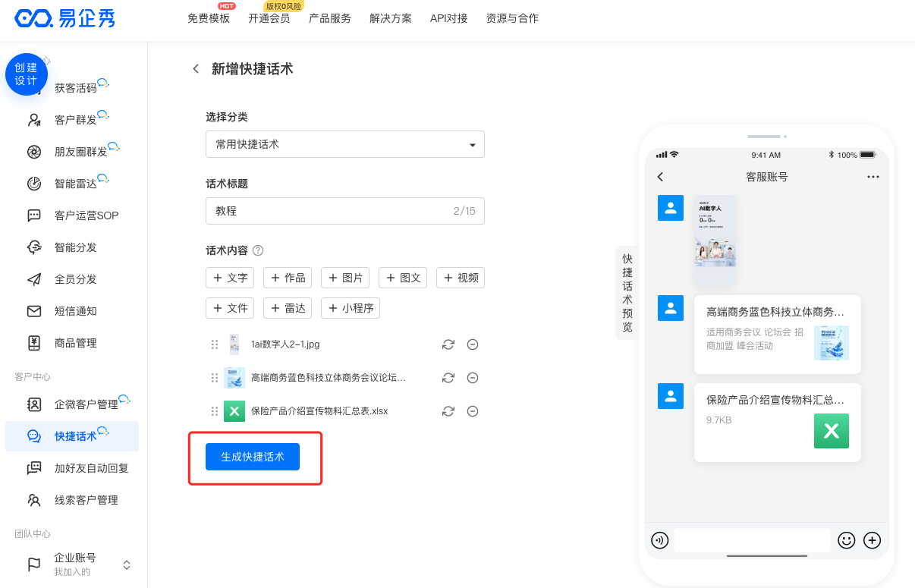Click the emoji icon in phone preview

(x=846, y=540)
